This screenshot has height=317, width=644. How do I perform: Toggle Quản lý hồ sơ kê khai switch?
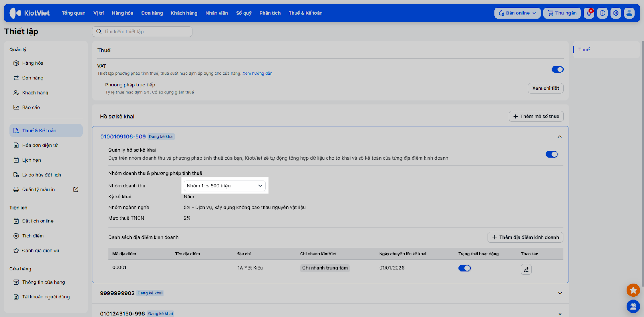(552, 154)
